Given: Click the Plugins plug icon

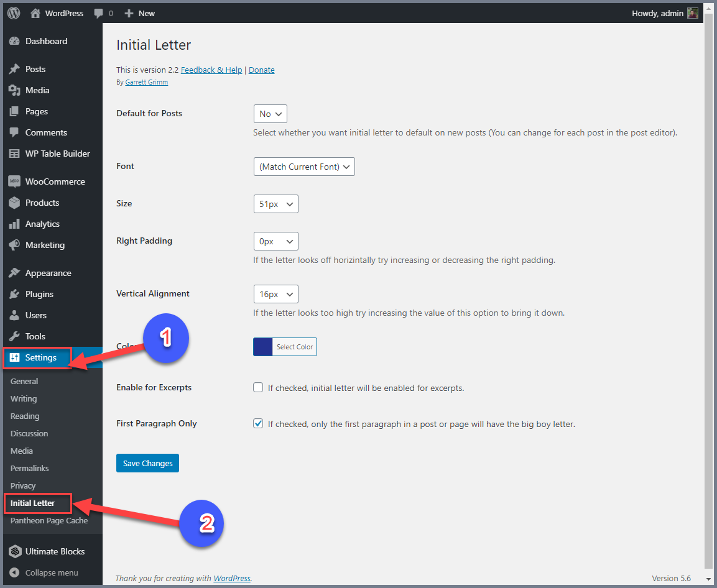Looking at the screenshot, I should click(15, 294).
